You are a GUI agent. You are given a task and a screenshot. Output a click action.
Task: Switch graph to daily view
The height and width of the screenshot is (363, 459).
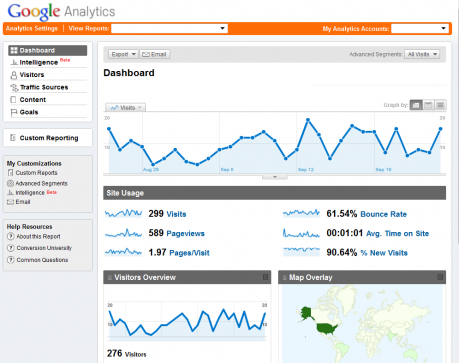click(416, 105)
